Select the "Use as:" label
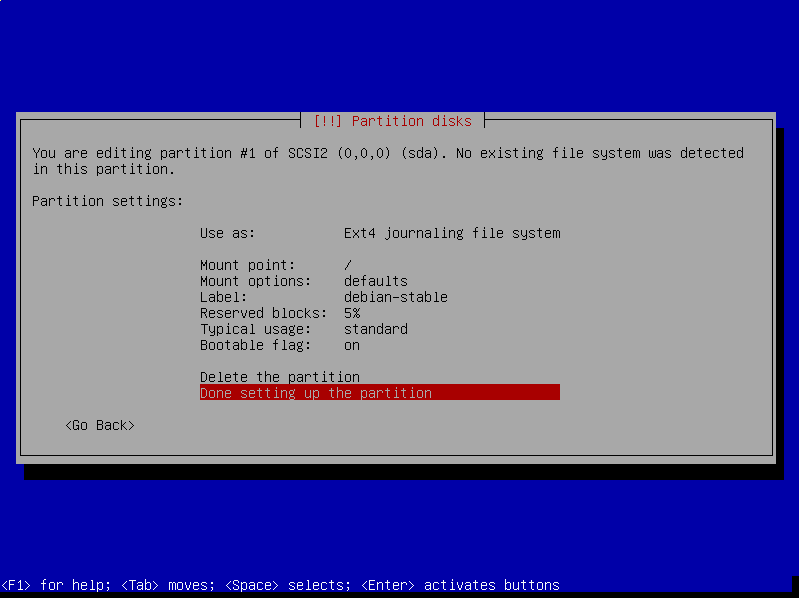 pyautogui.click(x=227, y=233)
